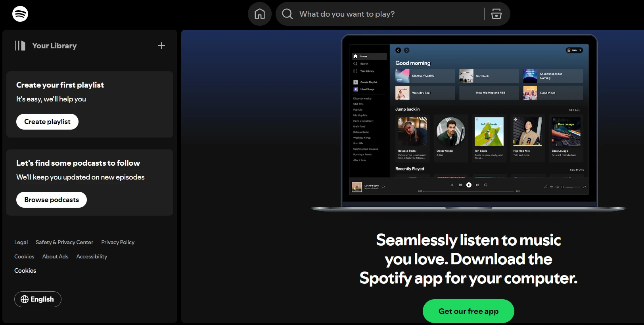Open the Browse icon in search bar
The image size is (644, 325).
(496, 14)
